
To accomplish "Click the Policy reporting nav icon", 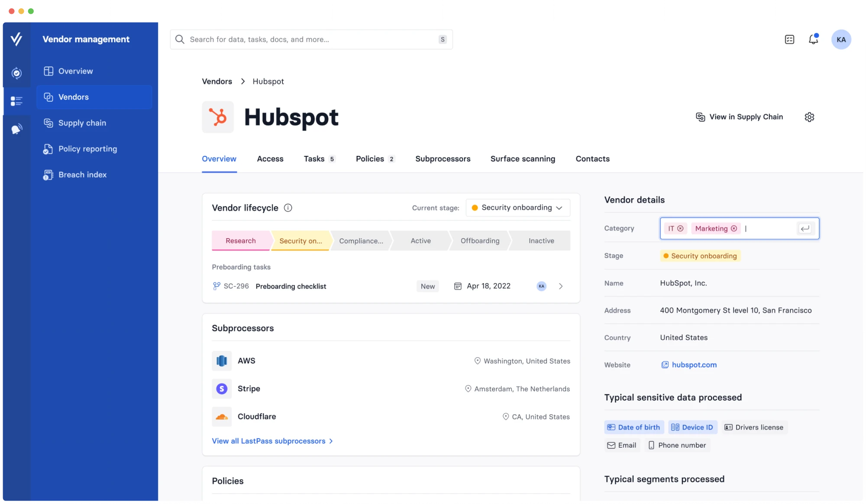I will point(48,149).
